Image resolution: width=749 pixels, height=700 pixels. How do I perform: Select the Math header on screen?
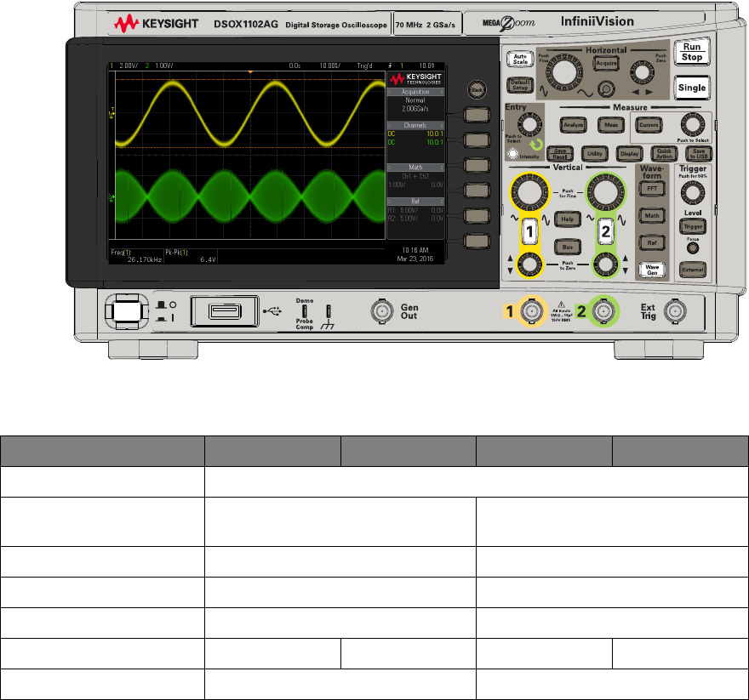click(415, 167)
